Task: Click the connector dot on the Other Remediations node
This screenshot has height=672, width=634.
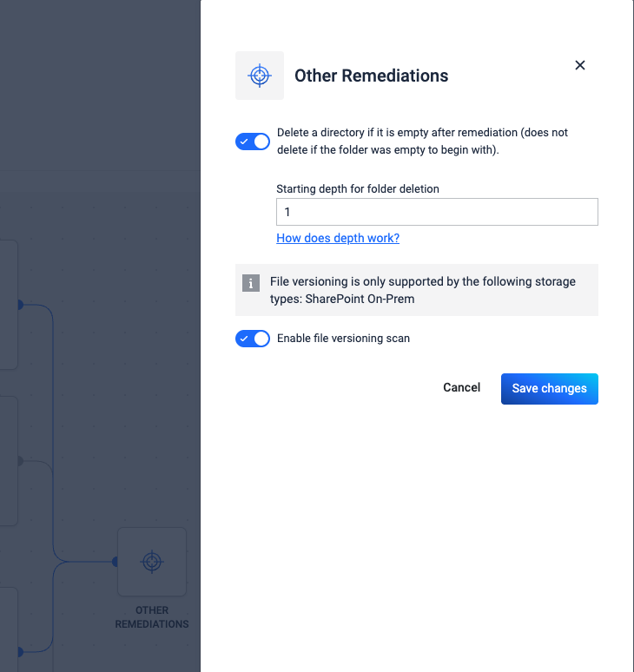Action: click(116, 562)
